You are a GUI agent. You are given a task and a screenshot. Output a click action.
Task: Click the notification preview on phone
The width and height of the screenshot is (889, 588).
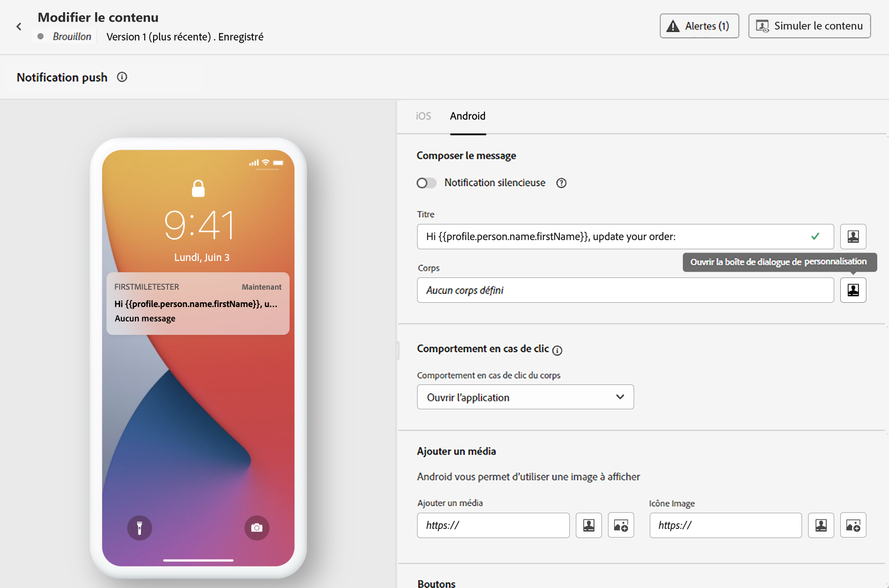pos(198,303)
